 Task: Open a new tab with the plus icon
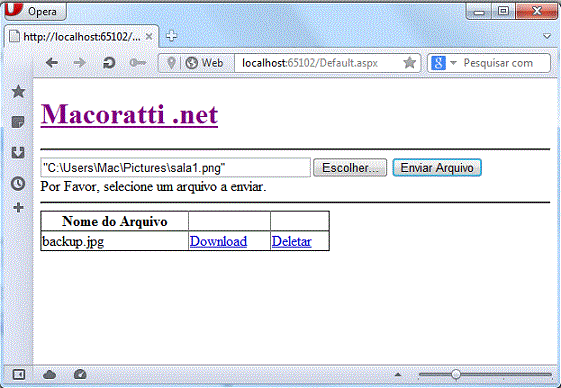pos(171,36)
